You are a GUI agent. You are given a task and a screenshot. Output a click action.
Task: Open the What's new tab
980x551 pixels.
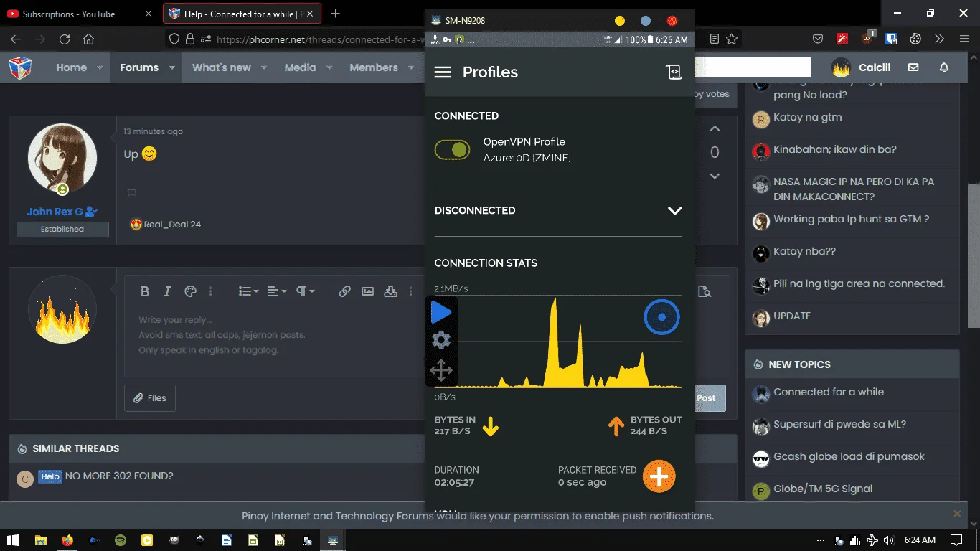pyautogui.click(x=222, y=67)
